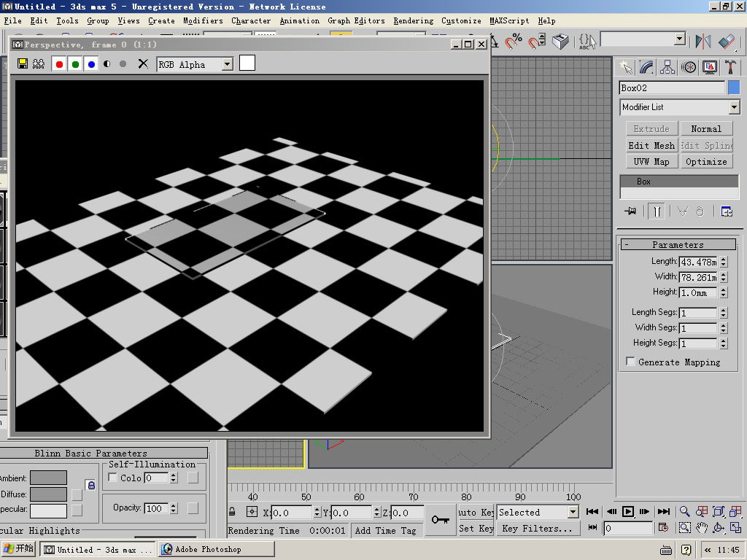This screenshot has width=747, height=560.
Task: Open the Align tool
Action: [x=727, y=41]
